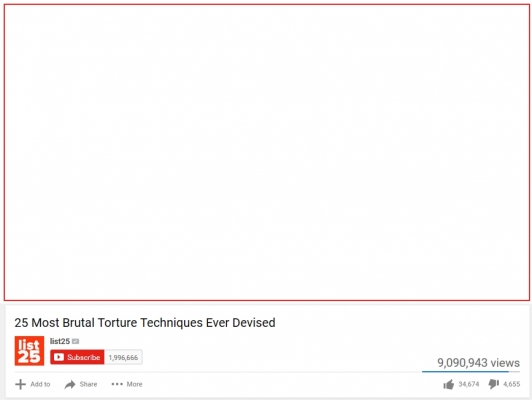Click the play icon inside Subscribe button
The image size is (532, 400).
(x=59, y=357)
